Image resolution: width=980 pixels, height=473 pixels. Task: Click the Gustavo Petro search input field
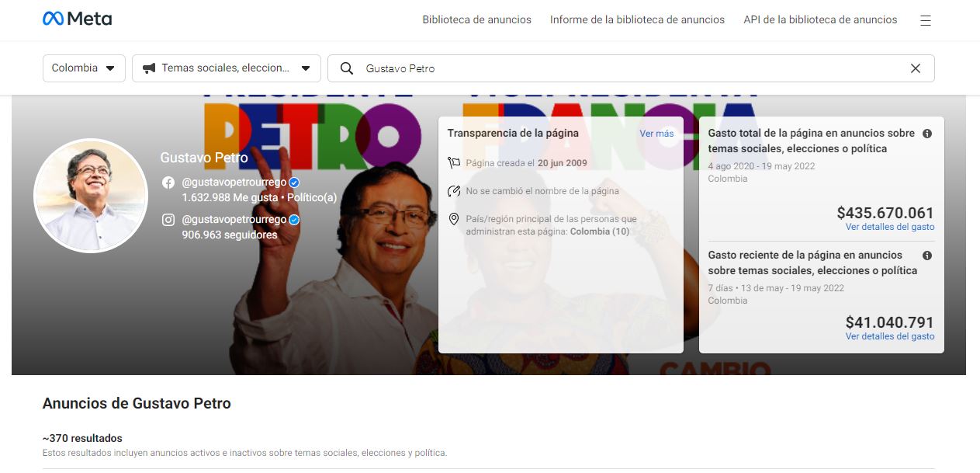click(x=631, y=68)
